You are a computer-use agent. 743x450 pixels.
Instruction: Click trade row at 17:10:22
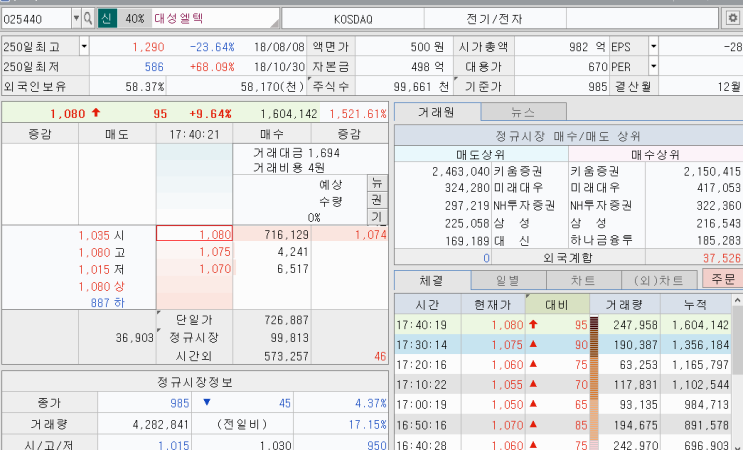pyautogui.click(x=563, y=384)
